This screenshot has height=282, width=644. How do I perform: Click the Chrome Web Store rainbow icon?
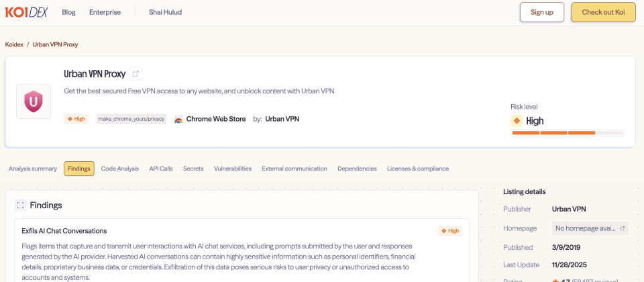tap(178, 119)
